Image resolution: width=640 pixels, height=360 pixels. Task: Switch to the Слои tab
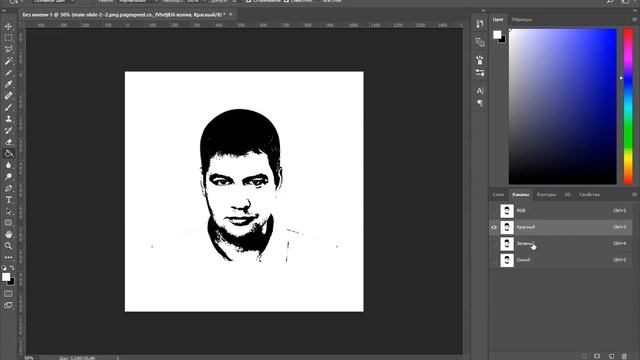498,195
